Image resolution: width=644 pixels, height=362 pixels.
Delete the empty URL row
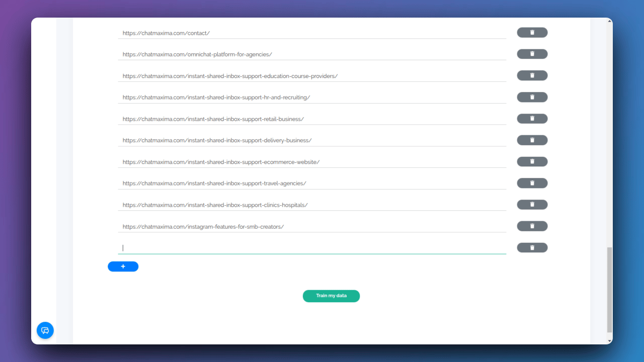(x=532, y=248)
